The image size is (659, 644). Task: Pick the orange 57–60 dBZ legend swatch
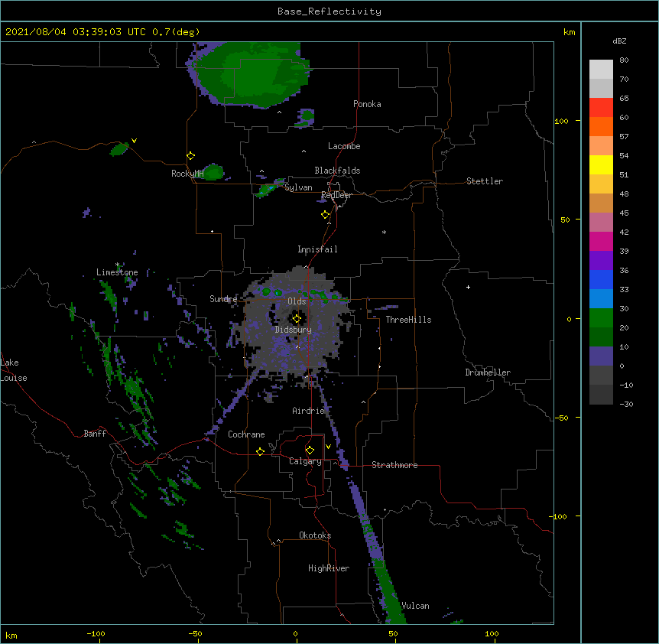point(601,126)
